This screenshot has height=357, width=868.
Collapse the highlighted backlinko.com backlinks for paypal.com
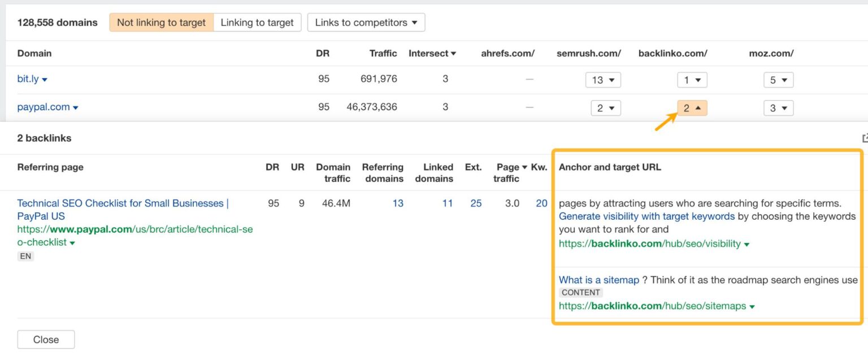click(x=692, y=107)
